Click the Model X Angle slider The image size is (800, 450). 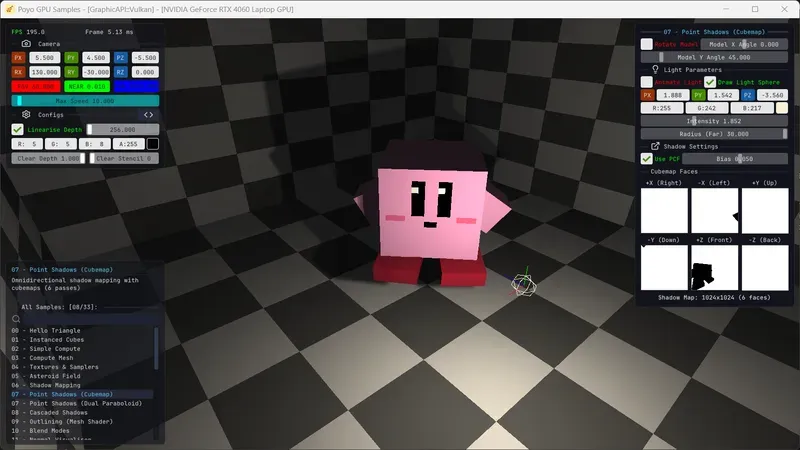[x=744, y=44]
